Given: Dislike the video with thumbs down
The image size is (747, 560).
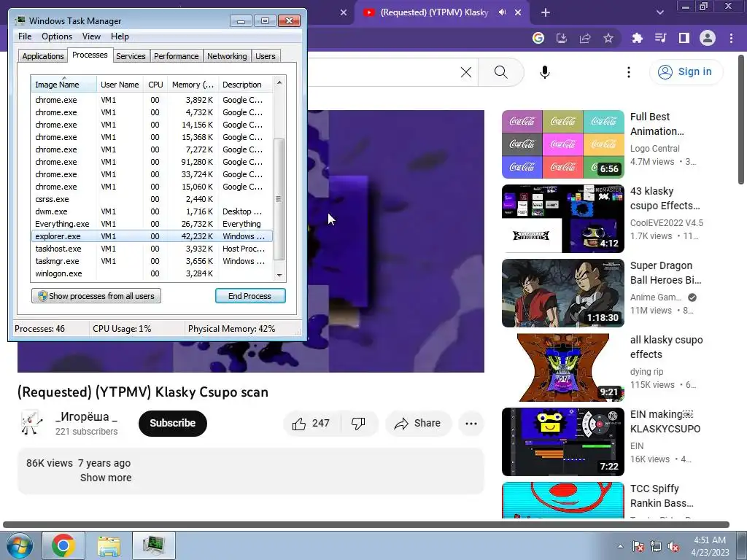Looking at the screenshot, I should [358, 424].
